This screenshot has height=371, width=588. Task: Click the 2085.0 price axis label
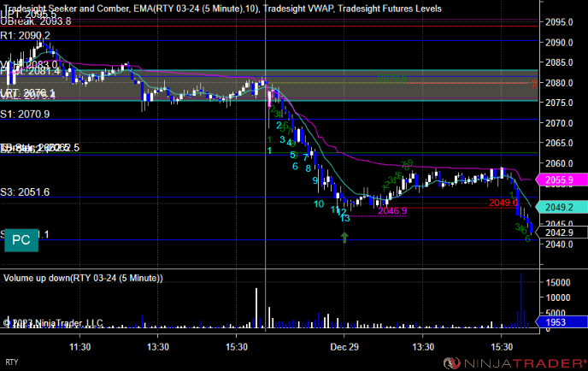[x=559, y=62]
